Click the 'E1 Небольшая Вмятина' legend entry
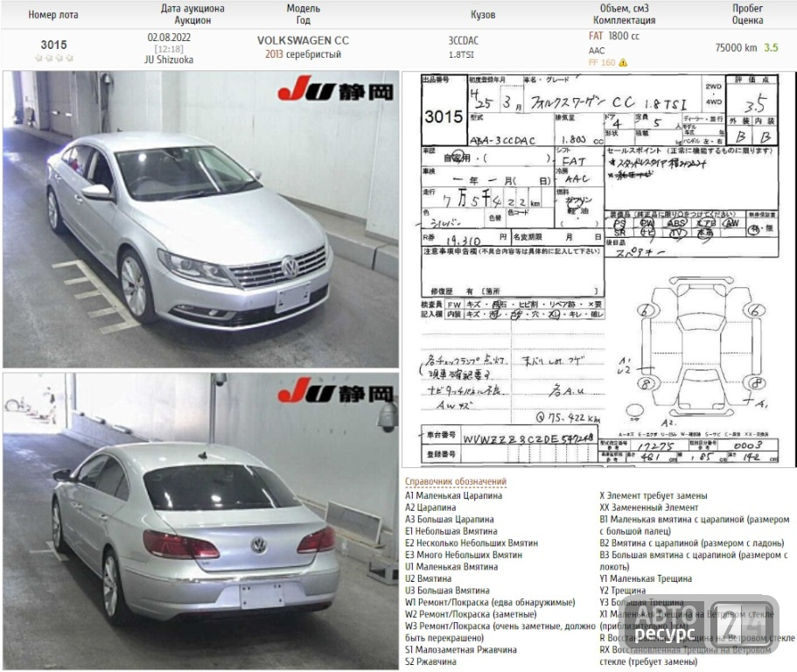The width and height of the screenshot is (797, 672). [x=451, y=531]
